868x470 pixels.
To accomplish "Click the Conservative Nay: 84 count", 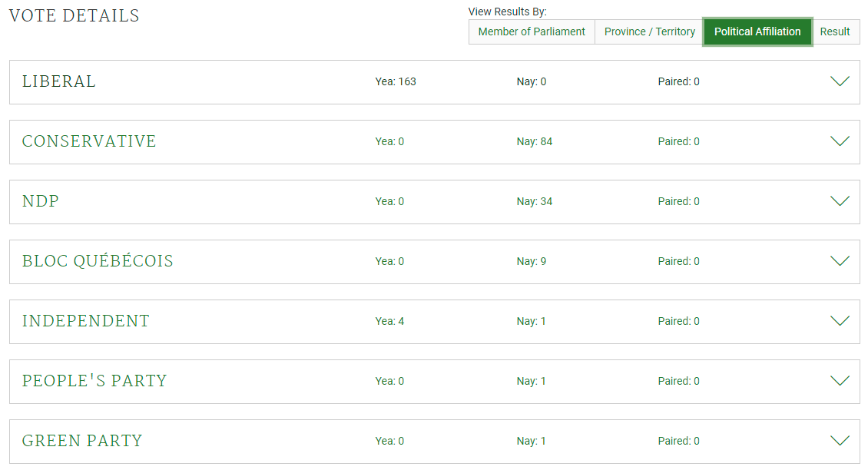I will coord(535,141).
